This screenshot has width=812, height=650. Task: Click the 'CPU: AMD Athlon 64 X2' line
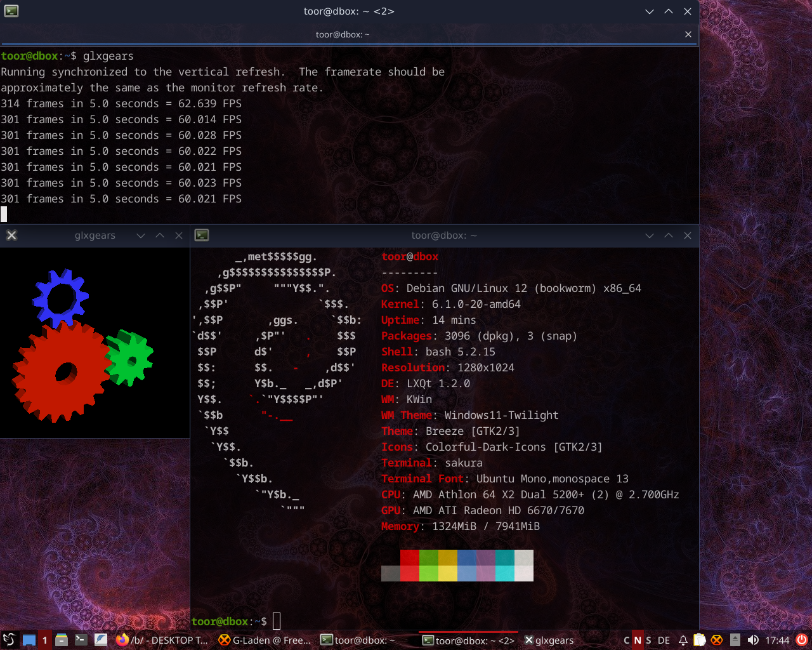[530, 494]
